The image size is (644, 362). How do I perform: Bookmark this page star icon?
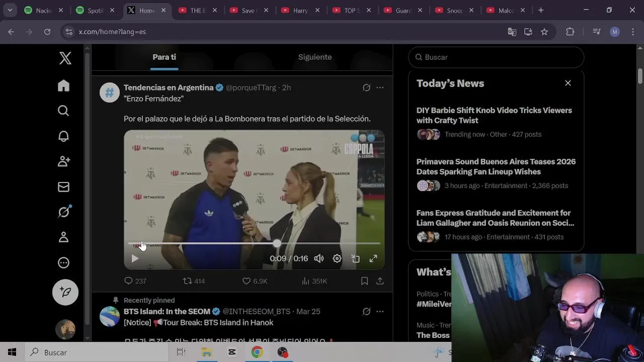coord(544,32)
